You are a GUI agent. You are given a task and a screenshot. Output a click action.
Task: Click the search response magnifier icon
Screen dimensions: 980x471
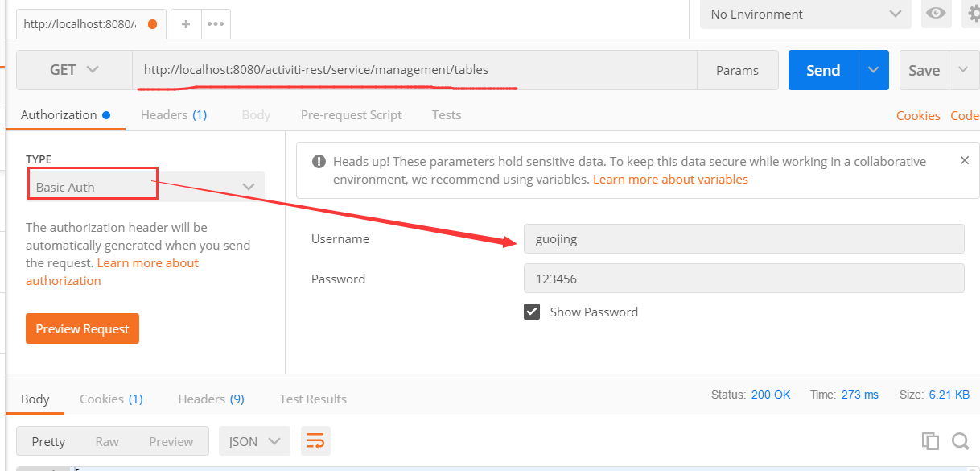[x=960, y=441]
